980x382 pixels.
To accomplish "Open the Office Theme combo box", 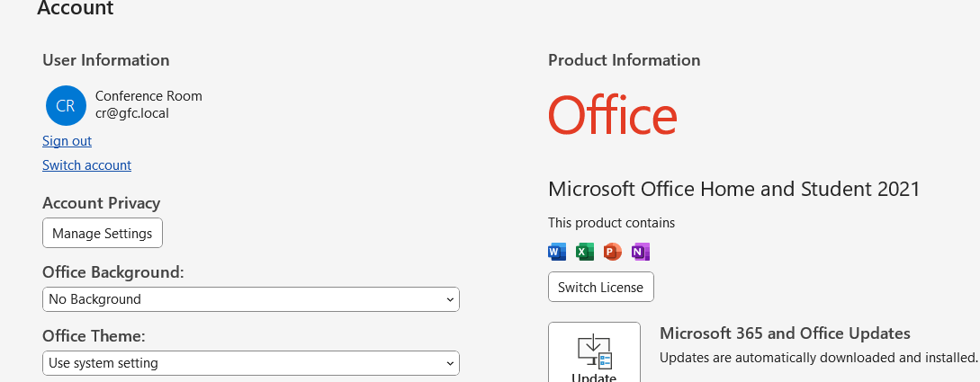I will 250,363.
